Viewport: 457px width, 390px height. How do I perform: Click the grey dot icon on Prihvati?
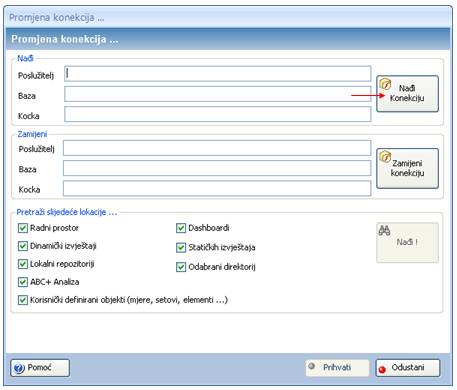312,366
